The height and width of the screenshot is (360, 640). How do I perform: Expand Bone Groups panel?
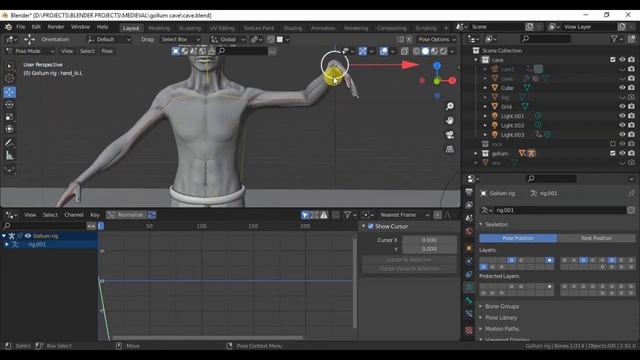point(502,307)
